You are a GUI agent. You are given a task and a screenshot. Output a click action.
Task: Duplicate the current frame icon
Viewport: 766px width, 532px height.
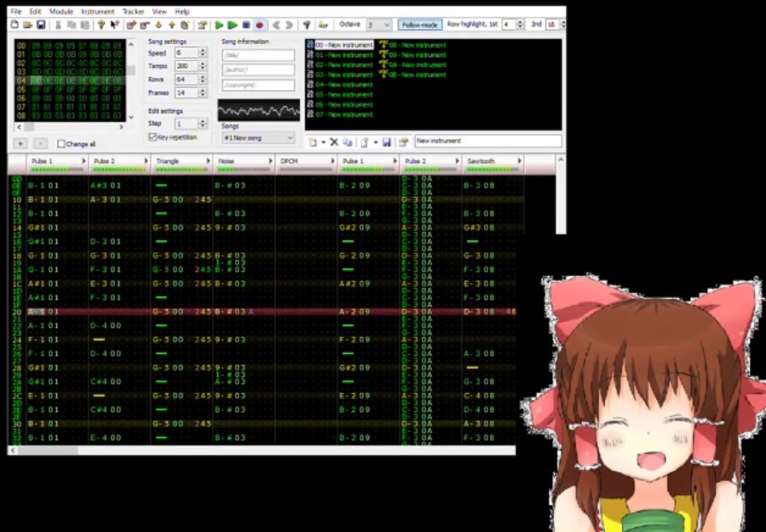[x=185, y=25]
